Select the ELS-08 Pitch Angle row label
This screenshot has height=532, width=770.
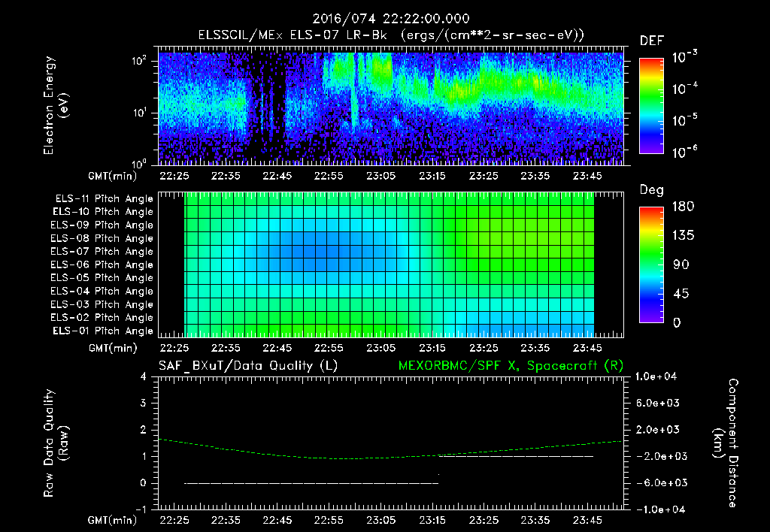click(x=102, y=238)
